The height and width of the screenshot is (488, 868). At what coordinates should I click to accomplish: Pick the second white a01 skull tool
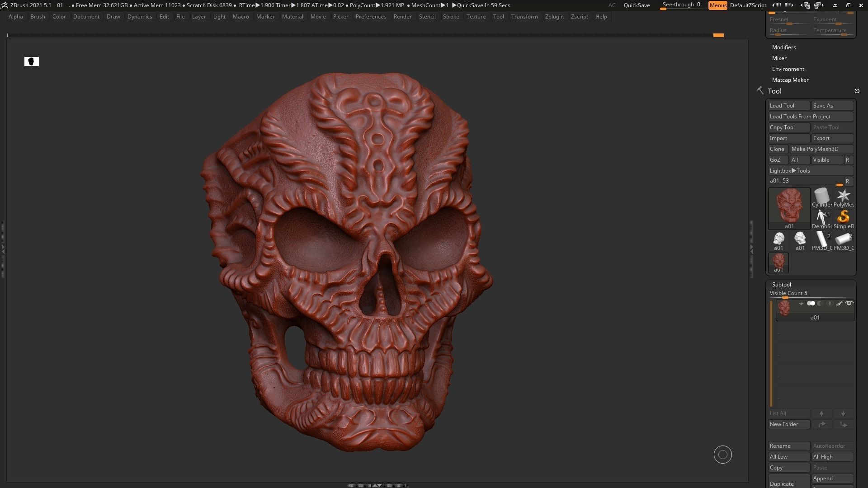[x=800, y=241]
